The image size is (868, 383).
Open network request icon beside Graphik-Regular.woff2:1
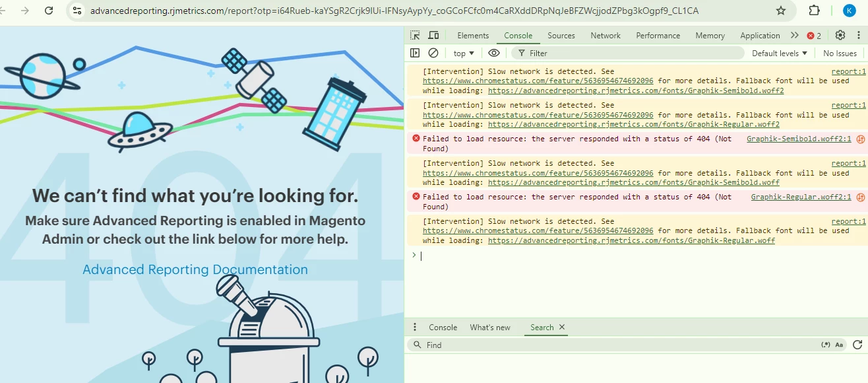point(861,197)
